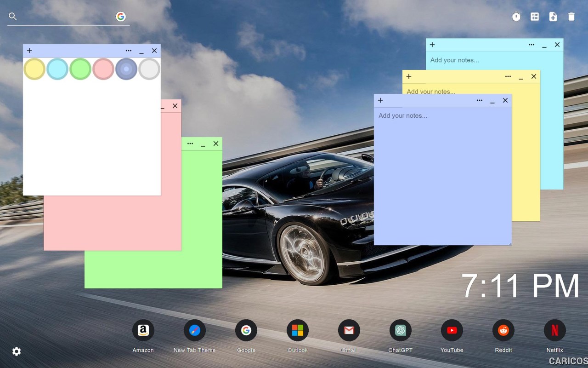
Task: Click the trash bin icon
Action: point(571,17)
